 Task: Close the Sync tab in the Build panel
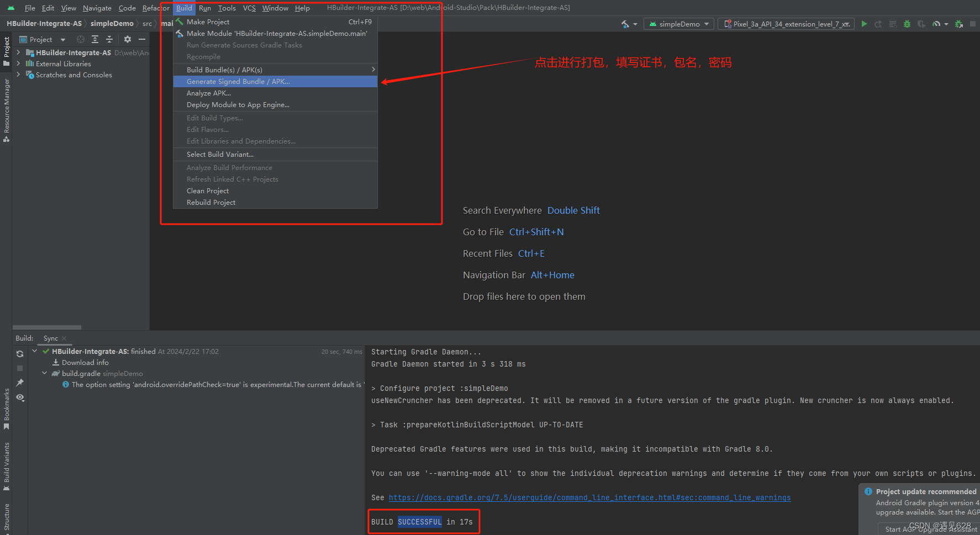pyautogui.click(x=64, y=338)
